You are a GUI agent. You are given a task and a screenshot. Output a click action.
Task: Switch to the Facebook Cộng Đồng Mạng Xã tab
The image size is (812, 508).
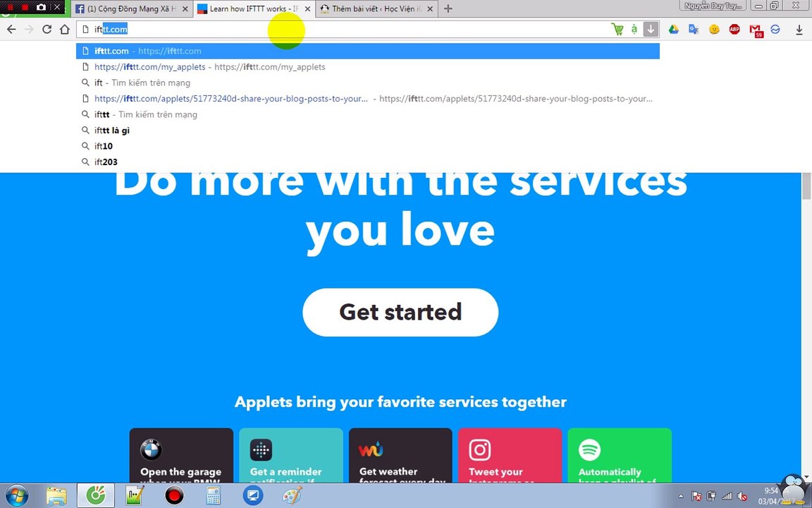pyautogui.click(x=132, y=8)
